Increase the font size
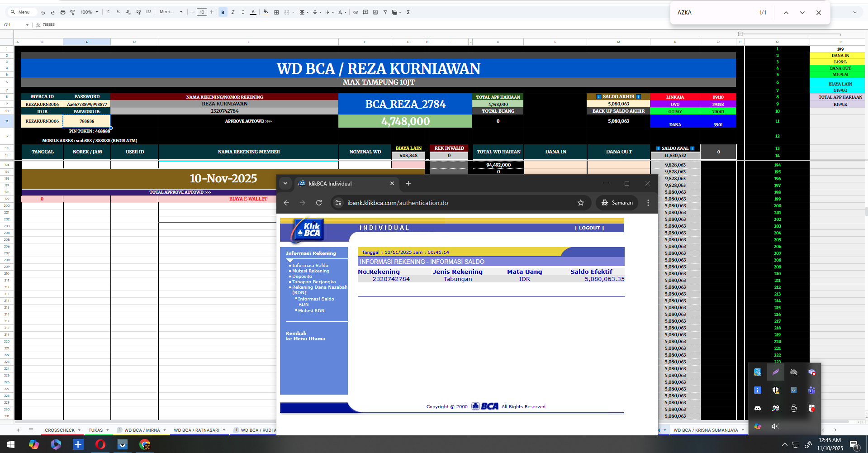Image resolution: width=868 pixels, height=453 pixels. click(211, 12)
